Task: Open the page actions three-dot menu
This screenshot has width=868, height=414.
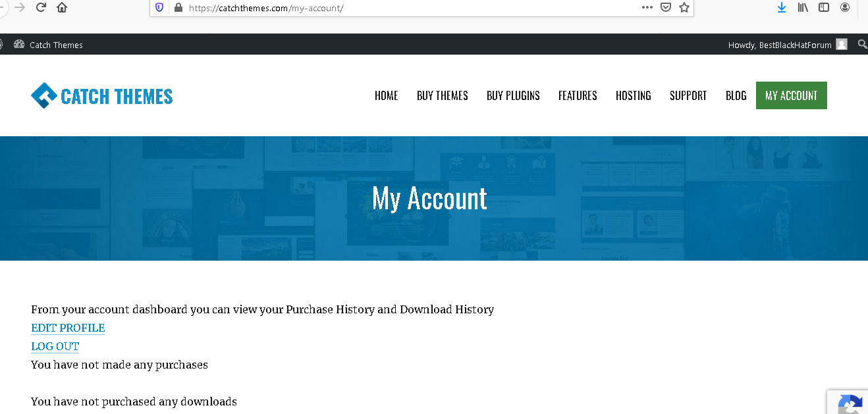Action: pos(647,7)
